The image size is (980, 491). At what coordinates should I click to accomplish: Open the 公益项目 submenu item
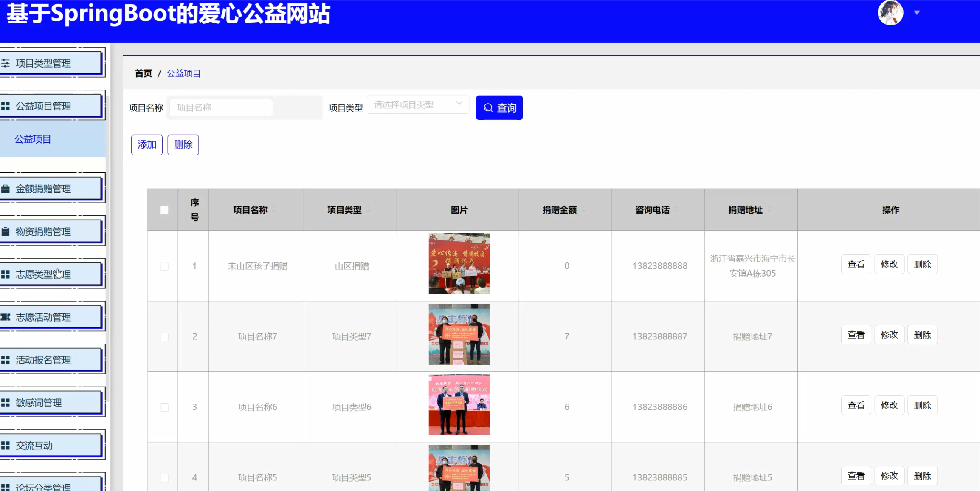tap(33, 139)
